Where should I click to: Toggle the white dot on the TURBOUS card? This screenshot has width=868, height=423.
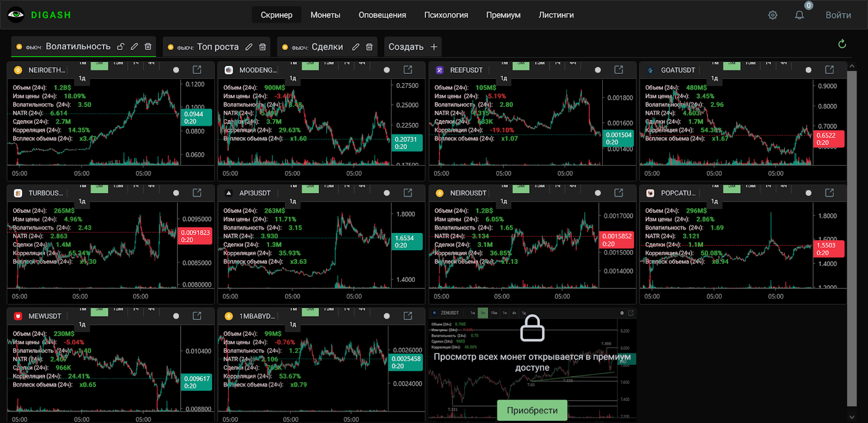pos(176,193)
